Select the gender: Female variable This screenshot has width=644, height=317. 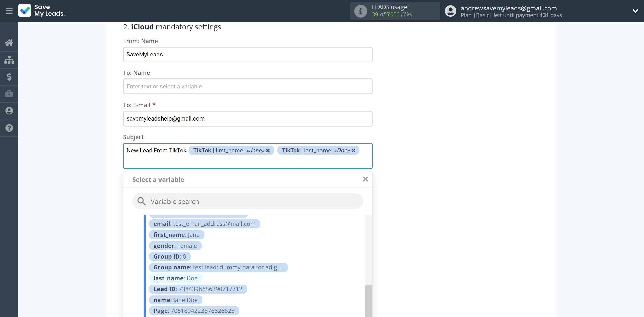[x=175, y=246]
